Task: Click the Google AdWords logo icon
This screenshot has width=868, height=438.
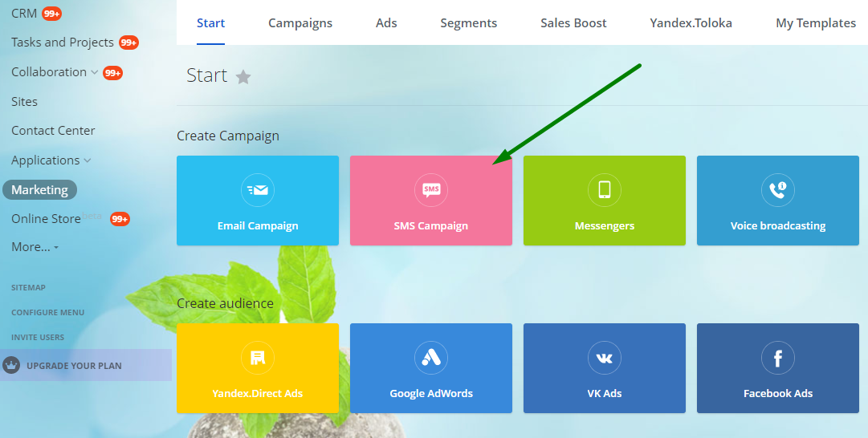Action: [x=431, y=358]
